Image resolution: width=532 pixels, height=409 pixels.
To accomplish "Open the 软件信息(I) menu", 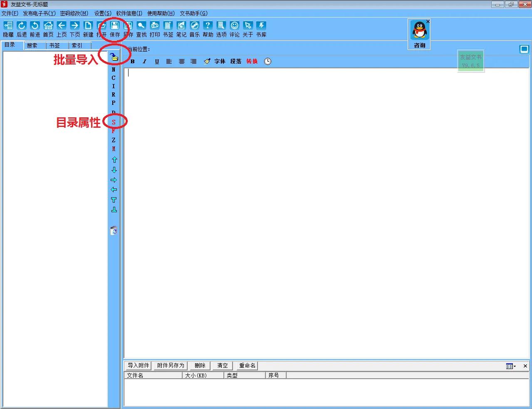I will click(129, 13).
